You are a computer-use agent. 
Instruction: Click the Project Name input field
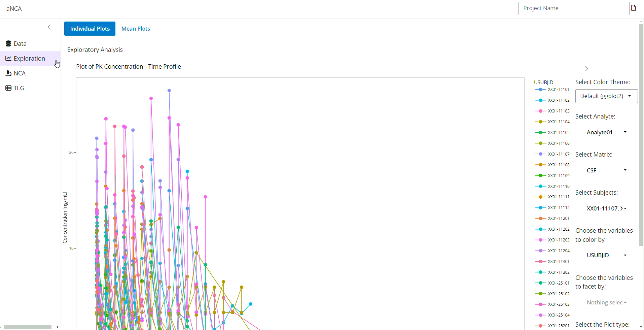(574, 8)
